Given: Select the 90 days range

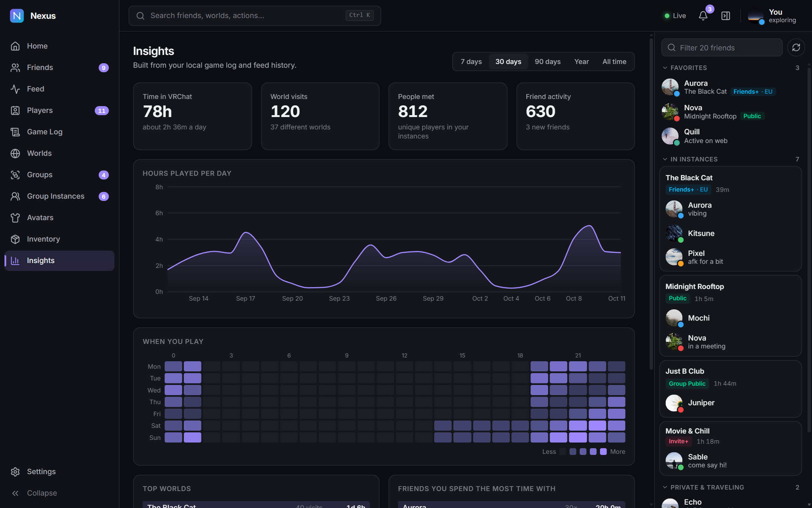Looking at the screenshot, I should pos(547,61).
